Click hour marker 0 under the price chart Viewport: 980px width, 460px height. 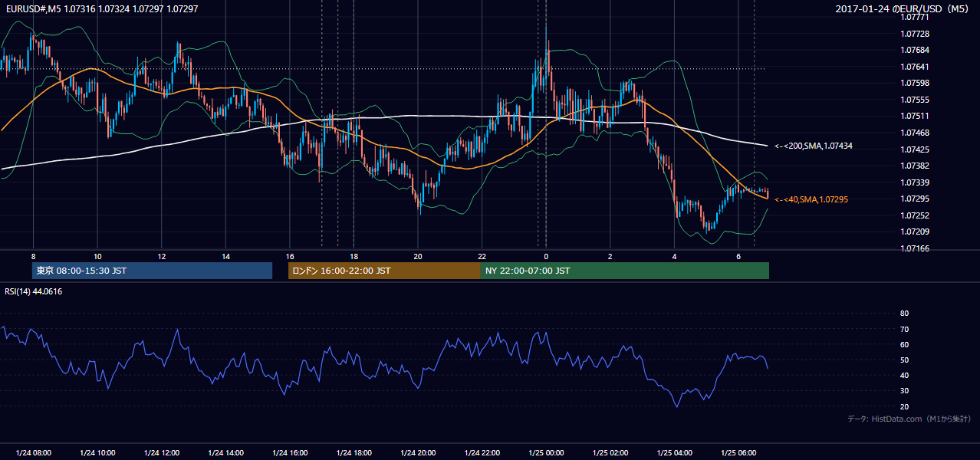pyautogui.click(x=546, y=256)
